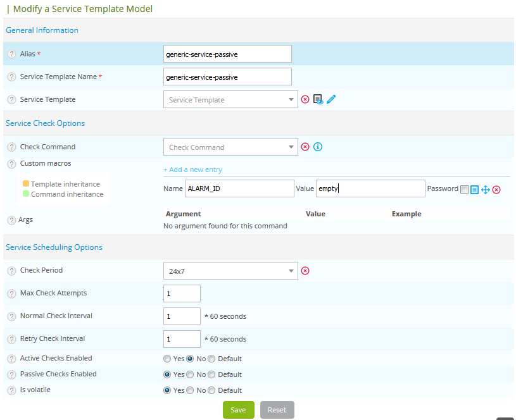Open the Service Template dropdown
This screenshot has width=516, height=420.
(x=230, y=100)
